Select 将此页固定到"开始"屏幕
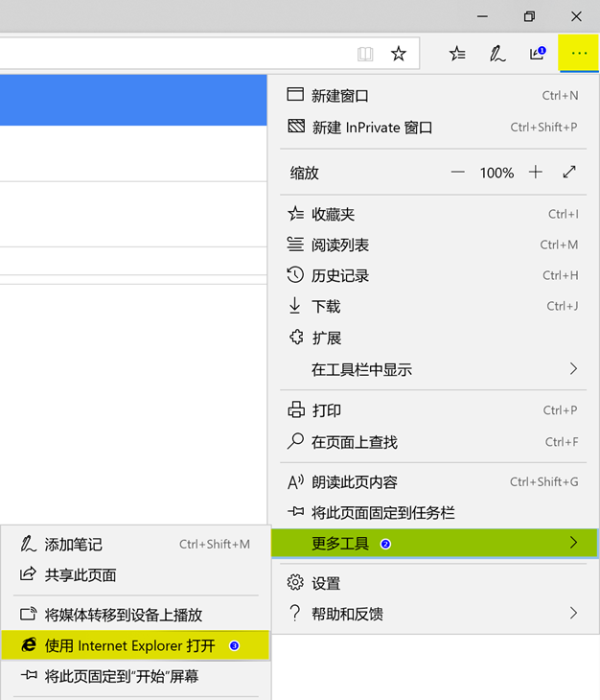The height and width of the screenshot is (700, 600). point(135,676)
